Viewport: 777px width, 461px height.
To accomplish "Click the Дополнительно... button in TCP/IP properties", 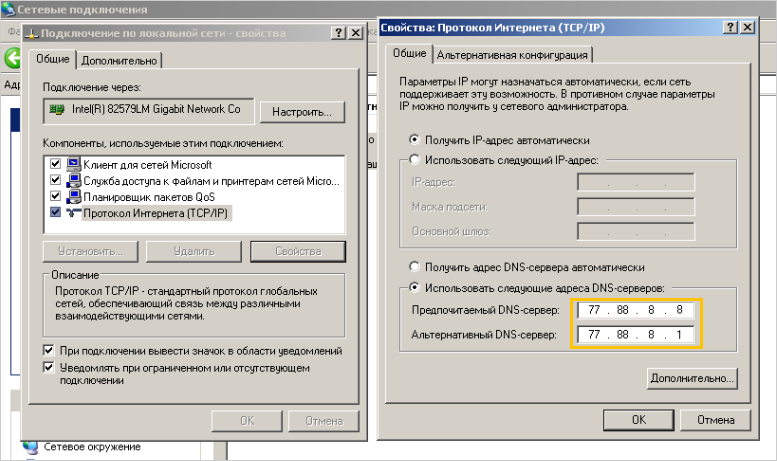I will [692, 378].
